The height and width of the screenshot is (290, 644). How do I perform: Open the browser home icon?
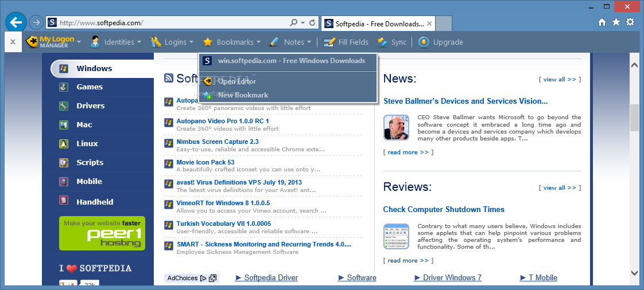click(602, 22)
